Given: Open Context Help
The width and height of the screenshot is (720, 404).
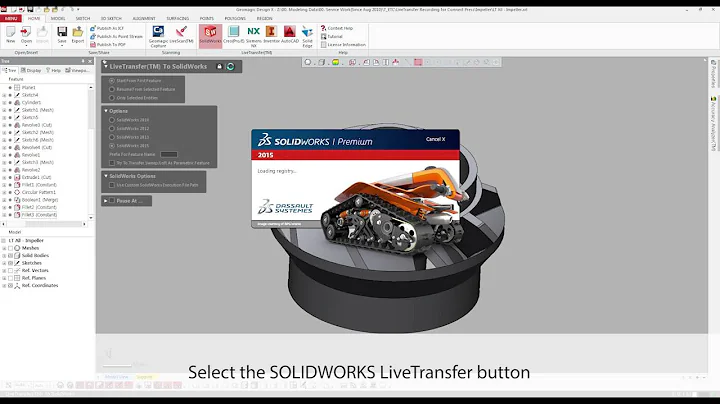Looking at the screenshot, I should 337,28.
